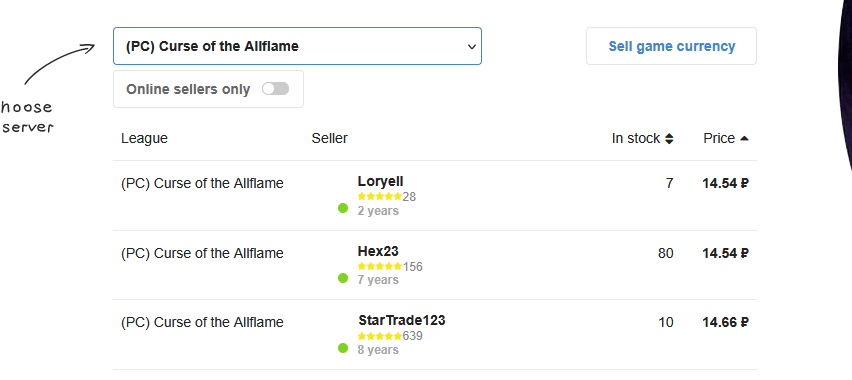
Task: Click the 14.66 ₽ price
Action: 725,323
